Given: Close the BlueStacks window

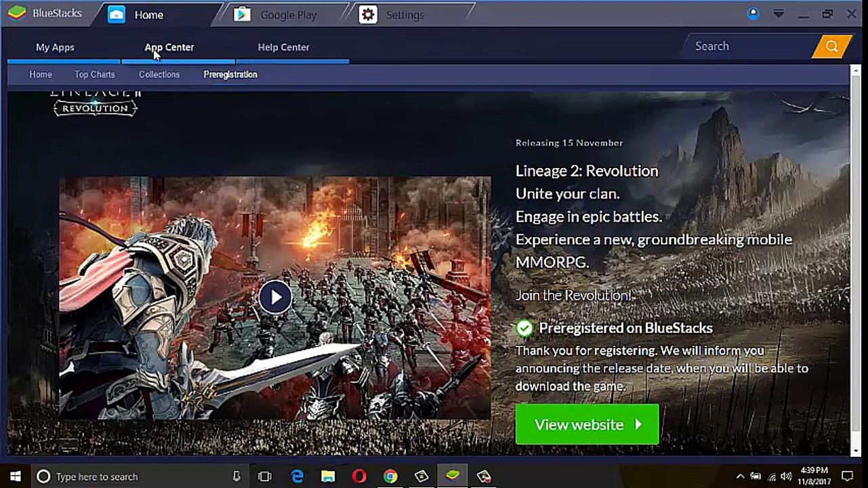Looking at the screenshot, I should coord(852,14).
